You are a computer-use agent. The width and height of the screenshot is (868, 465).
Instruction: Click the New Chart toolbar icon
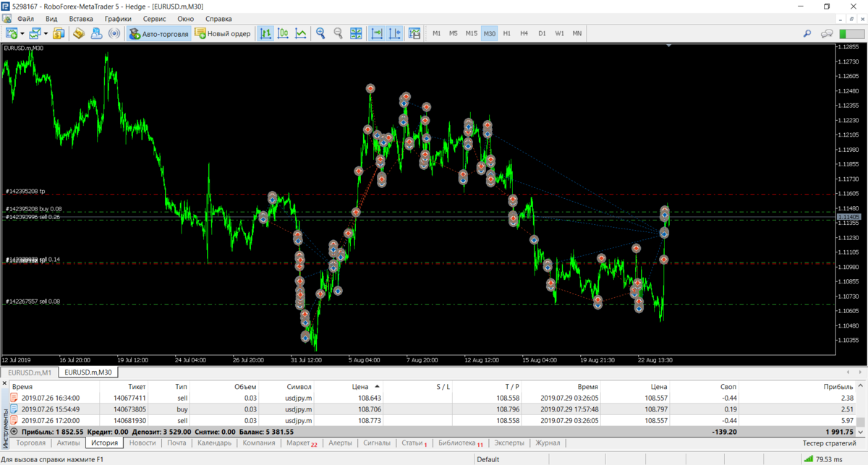(x=12, y=33)
